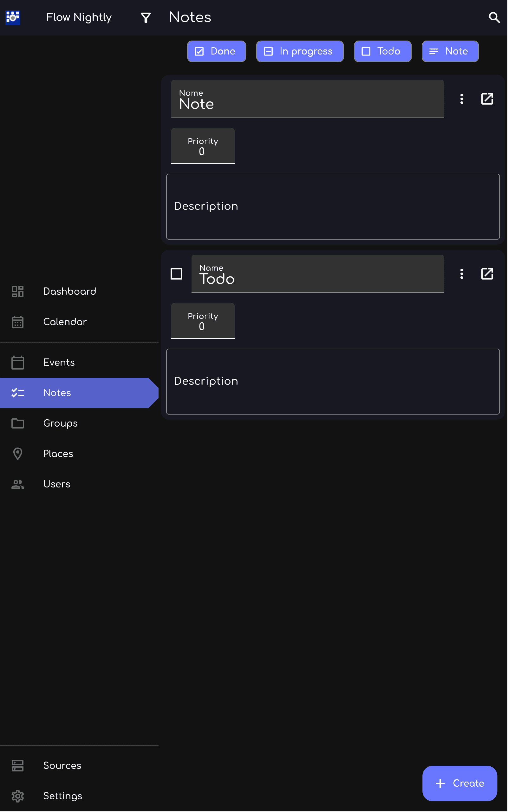
Task: Check the Todo item checkbox
Action: [176, 274]
